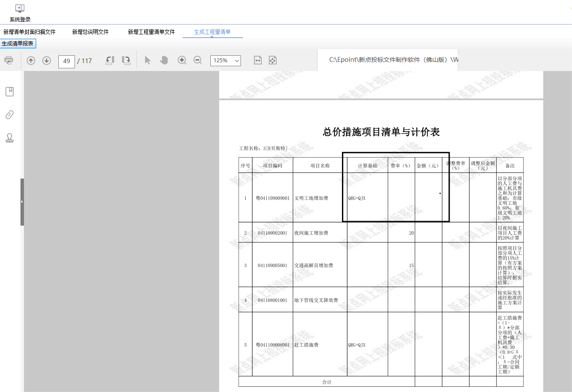Click code 041109005001

point(273,265)
